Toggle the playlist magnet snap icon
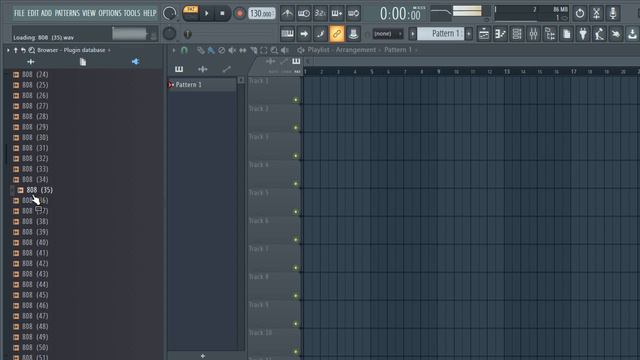The image size is (640, 360). pos(184,50)
